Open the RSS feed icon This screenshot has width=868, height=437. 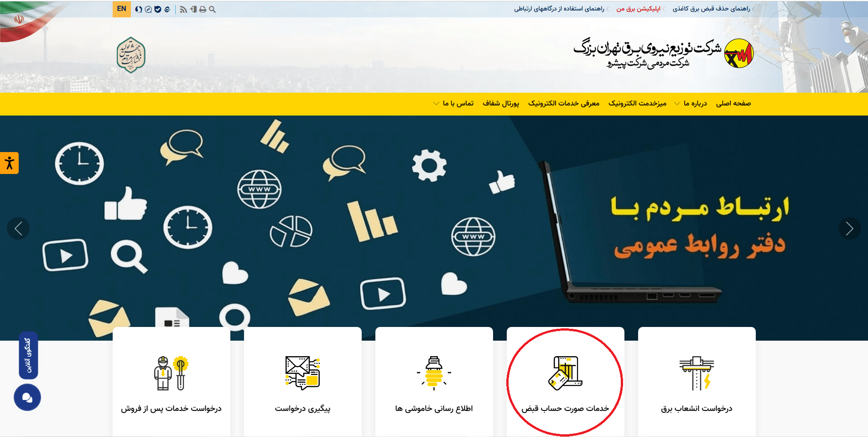(183, 9)
